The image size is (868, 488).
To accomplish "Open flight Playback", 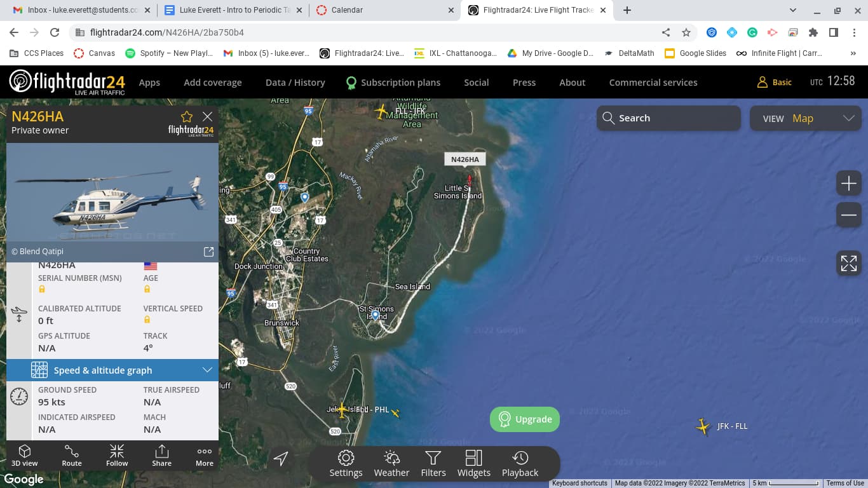I will [x=520, y=464].
